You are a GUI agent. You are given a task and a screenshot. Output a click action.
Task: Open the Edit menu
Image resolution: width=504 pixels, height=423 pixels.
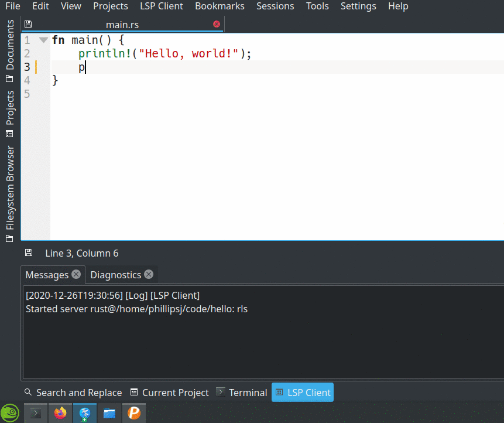[40, 6]
